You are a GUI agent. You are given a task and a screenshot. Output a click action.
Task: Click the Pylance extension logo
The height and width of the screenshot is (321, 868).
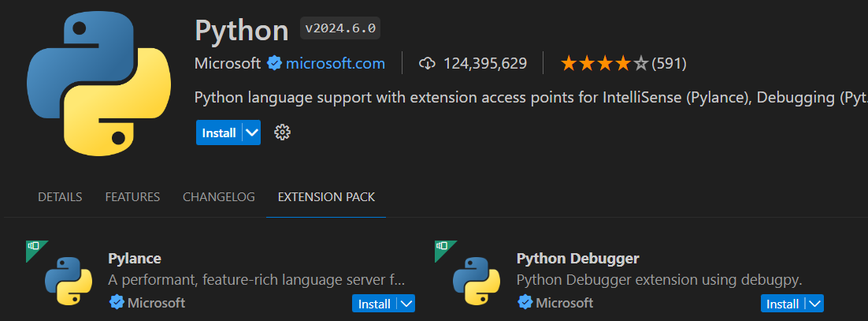(x=68, y=281)
